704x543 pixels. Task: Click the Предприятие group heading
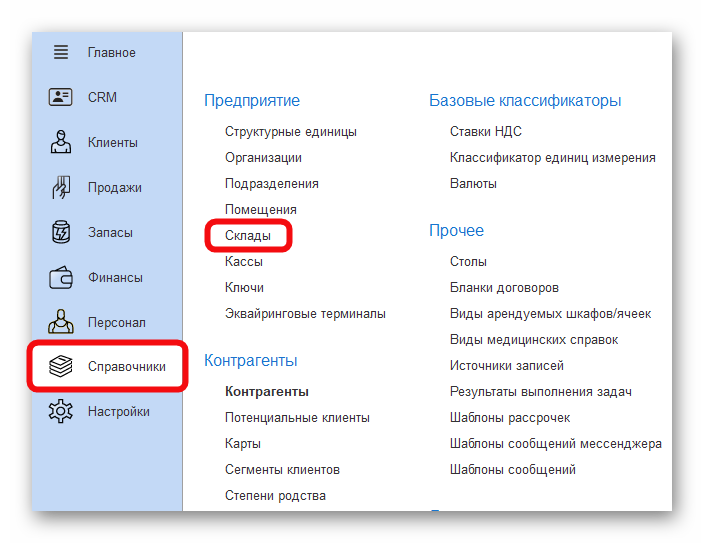click(x=252, y=100)
